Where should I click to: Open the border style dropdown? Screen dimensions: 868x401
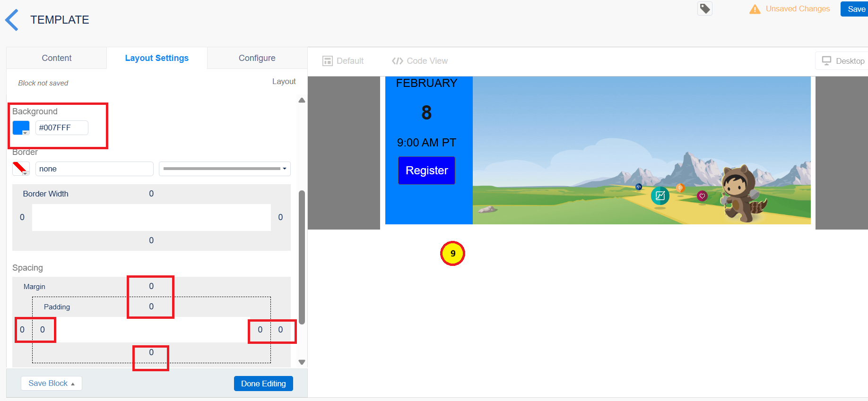click(225, 169)
